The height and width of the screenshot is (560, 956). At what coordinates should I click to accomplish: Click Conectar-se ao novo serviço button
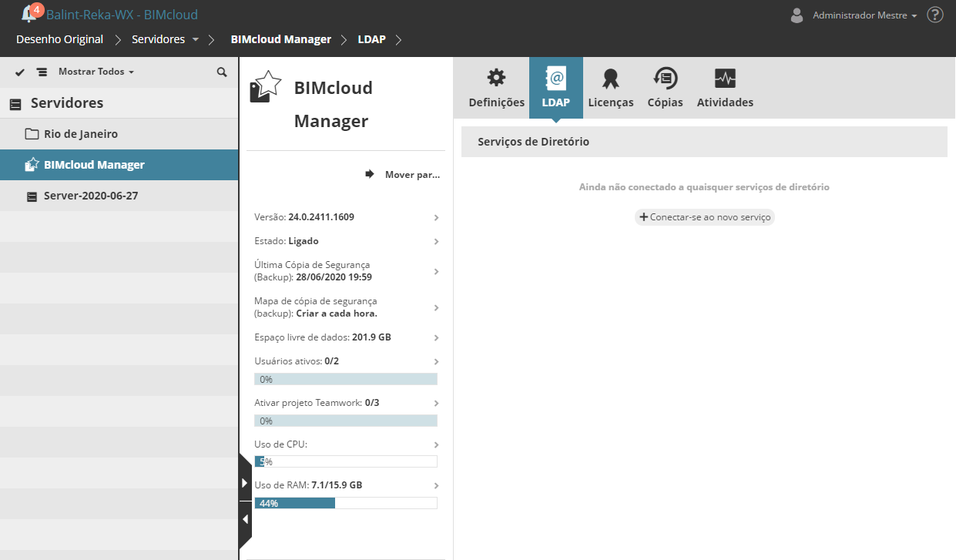point(704,217)
